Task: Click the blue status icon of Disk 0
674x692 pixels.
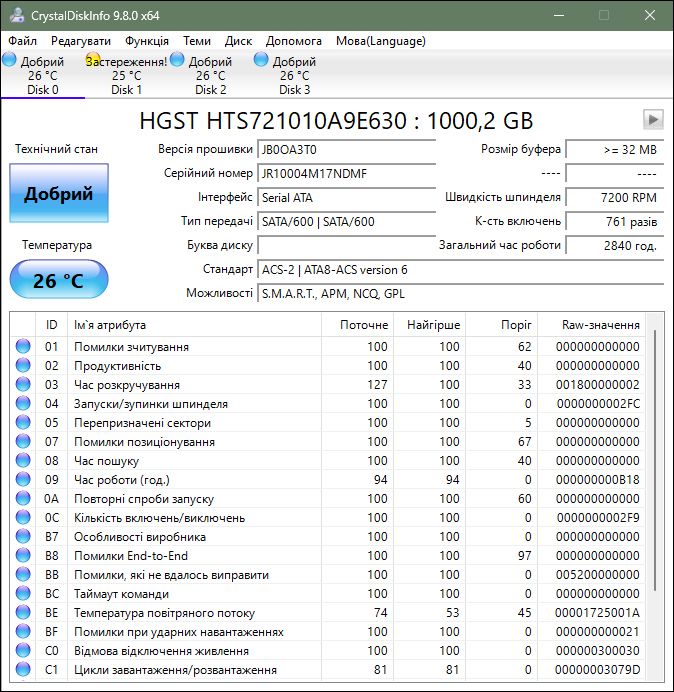Action: tap(9, 60)
